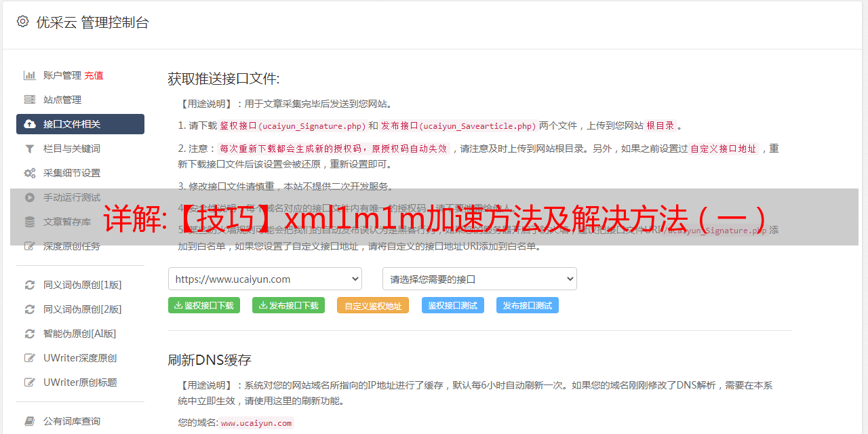
Task: Click the green 发布接口下载 button
Action: pos(288,305)
